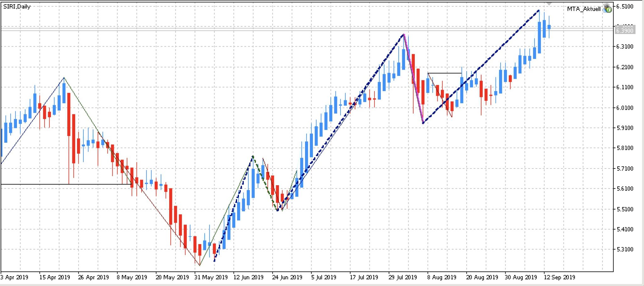Select the magenta trend line from the July peak
This screenshot has height=286, width=644.
pos(414,79)
